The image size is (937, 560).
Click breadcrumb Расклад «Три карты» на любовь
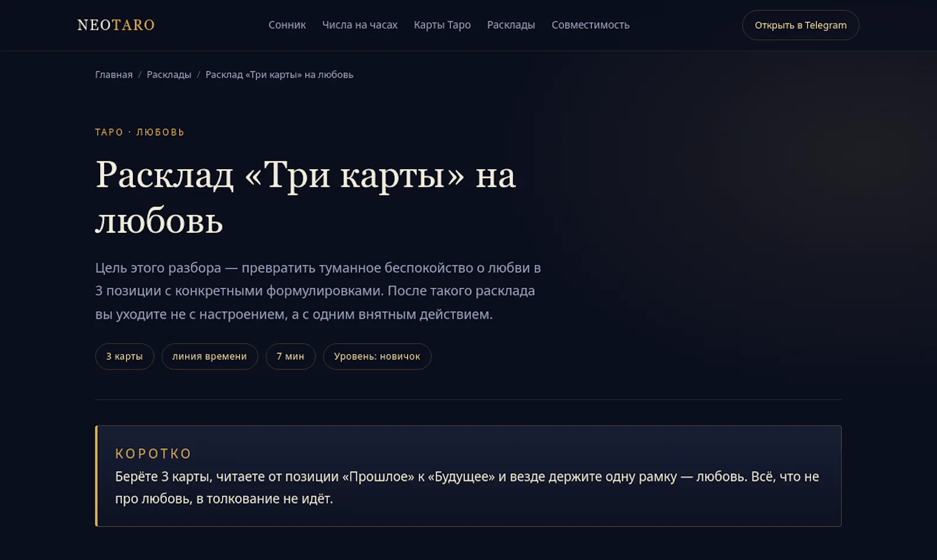click(x=279, y=75)
